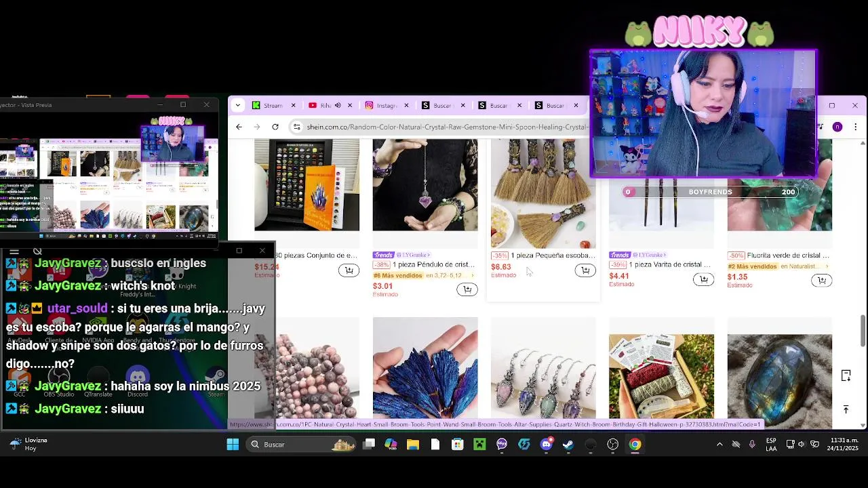868x488 pixels.
Task: Close the Stream tab
Action: point(293,105)
